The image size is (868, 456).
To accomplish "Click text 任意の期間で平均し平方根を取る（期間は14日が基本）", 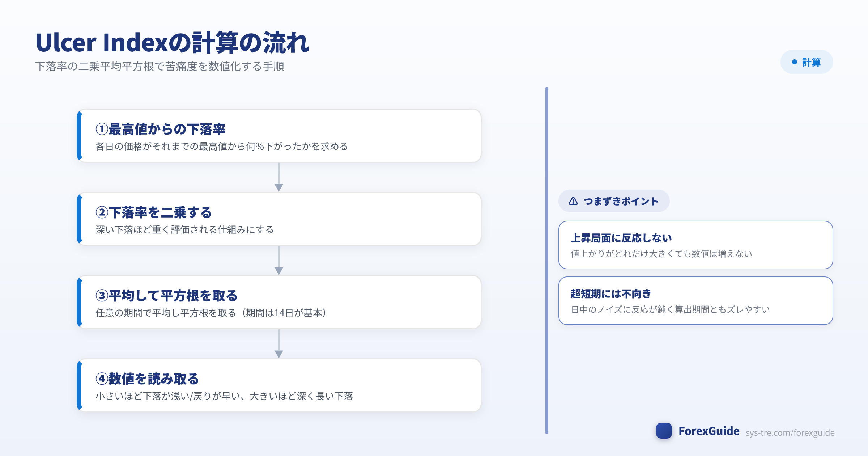I will (x=211, y=313).
